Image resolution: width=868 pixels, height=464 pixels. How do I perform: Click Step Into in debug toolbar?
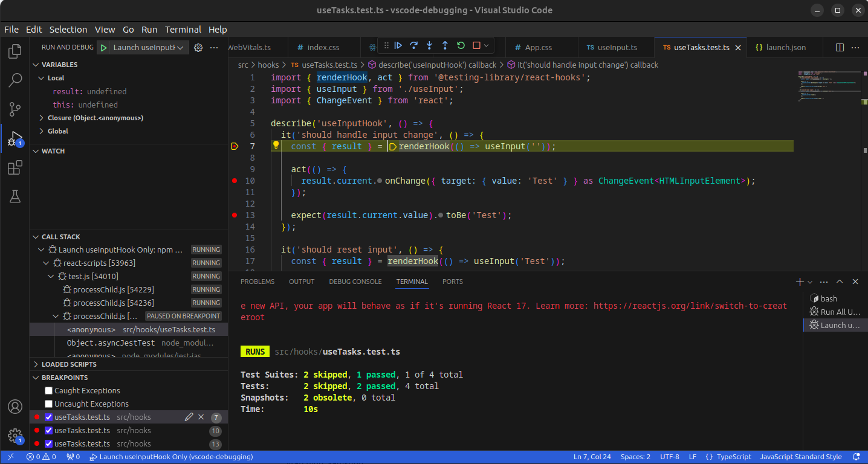(429, 45)
